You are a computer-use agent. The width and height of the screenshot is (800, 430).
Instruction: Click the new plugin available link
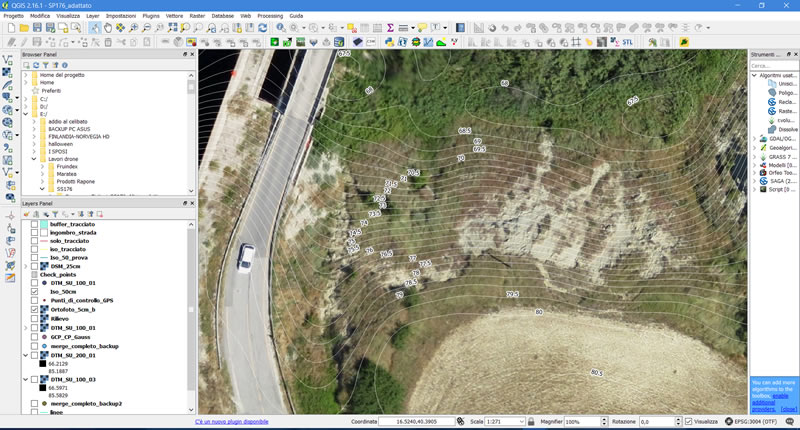(x=232, y=421)
